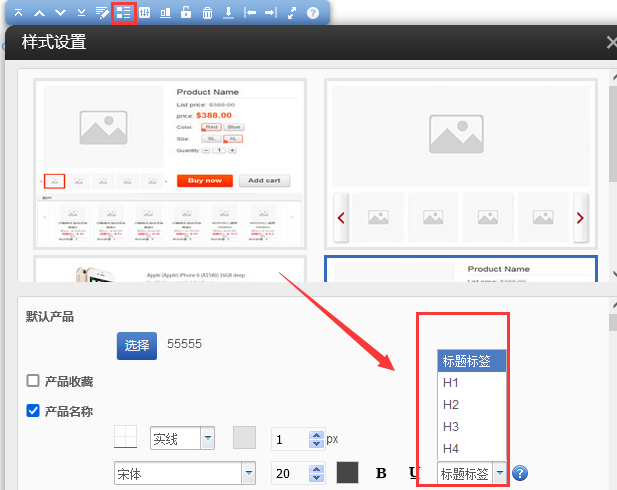Open the 实线 border style dropdown
This screenshot has width=617, height=490.
(207, 438)
